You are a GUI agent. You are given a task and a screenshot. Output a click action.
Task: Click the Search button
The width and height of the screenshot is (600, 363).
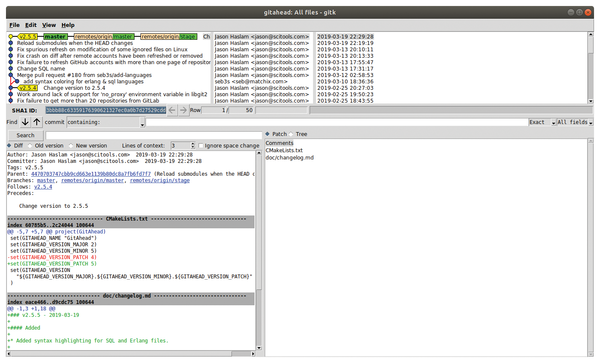coord(26,135)
